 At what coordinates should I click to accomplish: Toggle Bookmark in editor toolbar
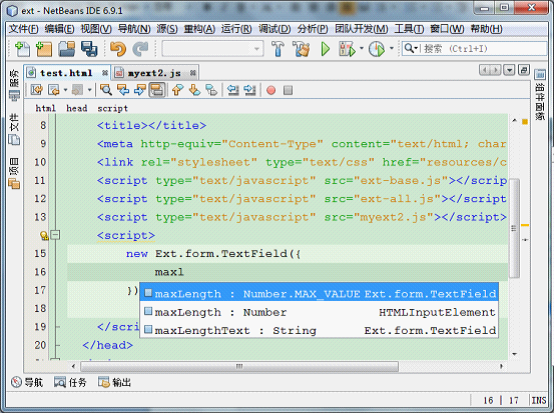point(211,90)
